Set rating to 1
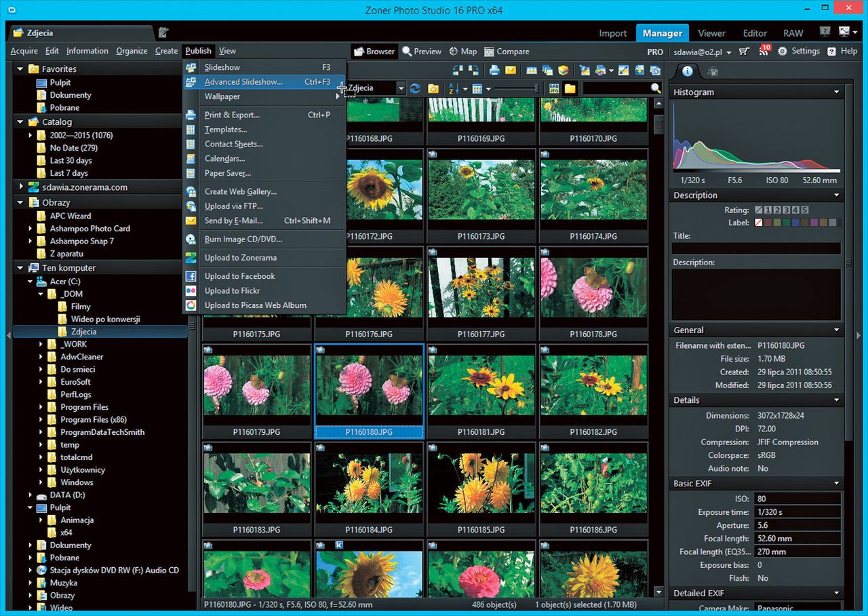Viewport: 868px width, 616px height. [x=768, y=210]
